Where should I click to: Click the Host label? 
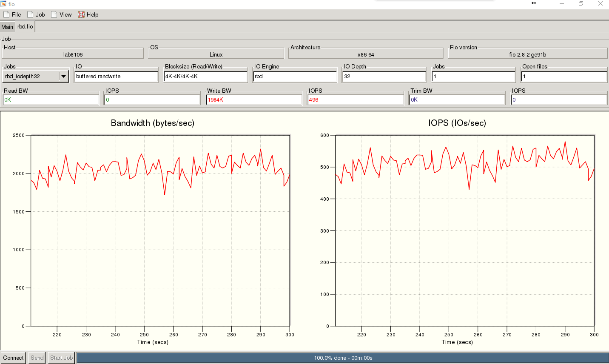(x=10, y=47)
